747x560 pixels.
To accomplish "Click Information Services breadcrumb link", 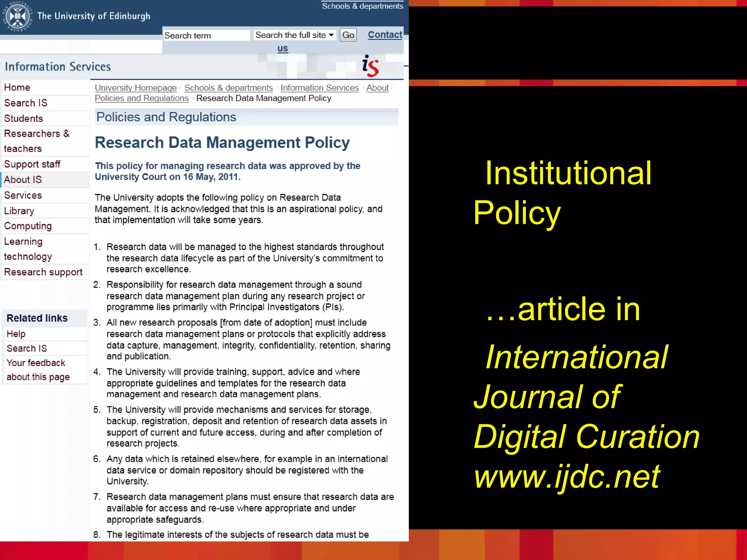I will (x=320, y=88).
